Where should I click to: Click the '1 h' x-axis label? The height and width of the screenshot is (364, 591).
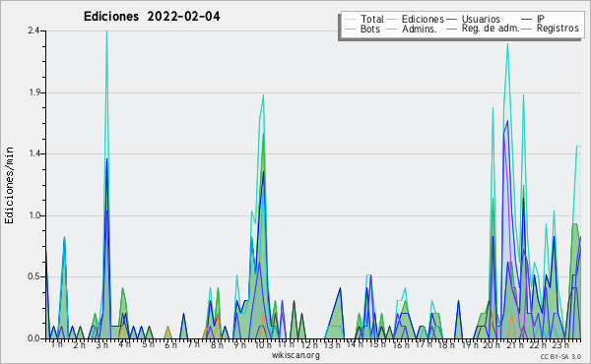[56, 344]
